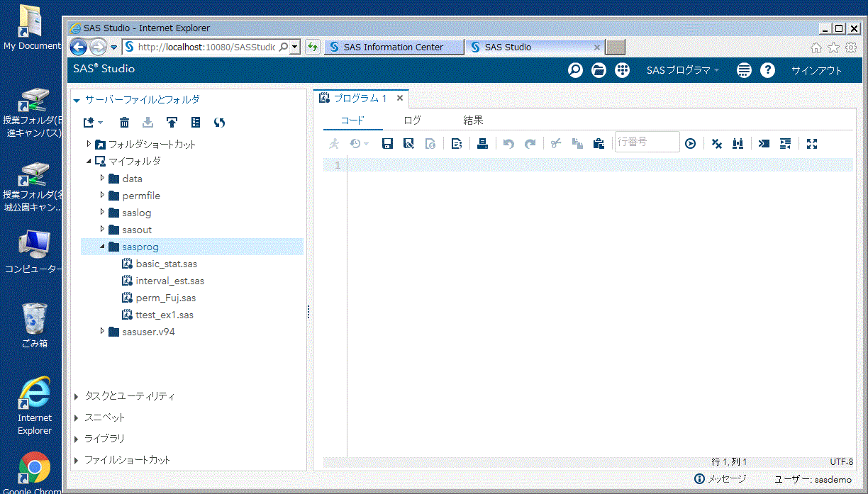
Task: Toggle the interactive mode icon in the toolbar
Action: pyautogui.click(x=764, y=143)
